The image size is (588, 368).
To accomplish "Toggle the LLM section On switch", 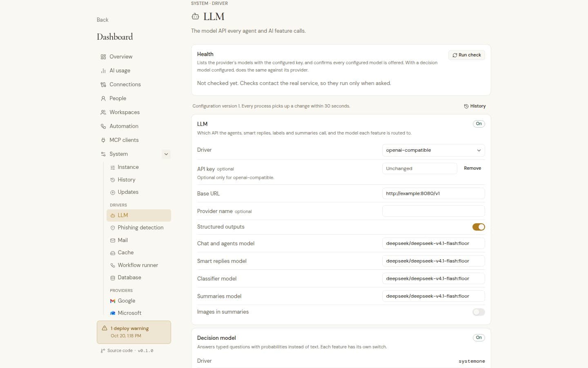I will (x=479, y=124).
